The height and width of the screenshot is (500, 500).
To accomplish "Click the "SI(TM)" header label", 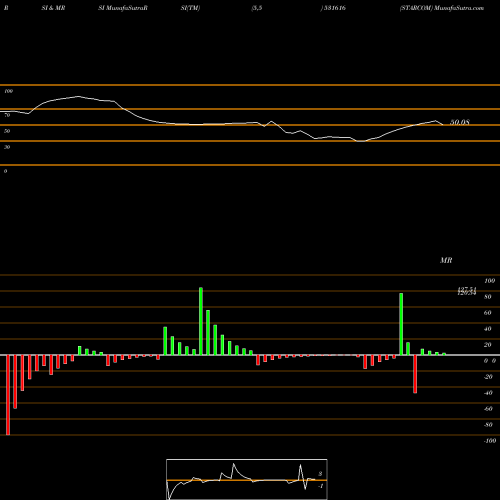I will (x=190, y=8).
